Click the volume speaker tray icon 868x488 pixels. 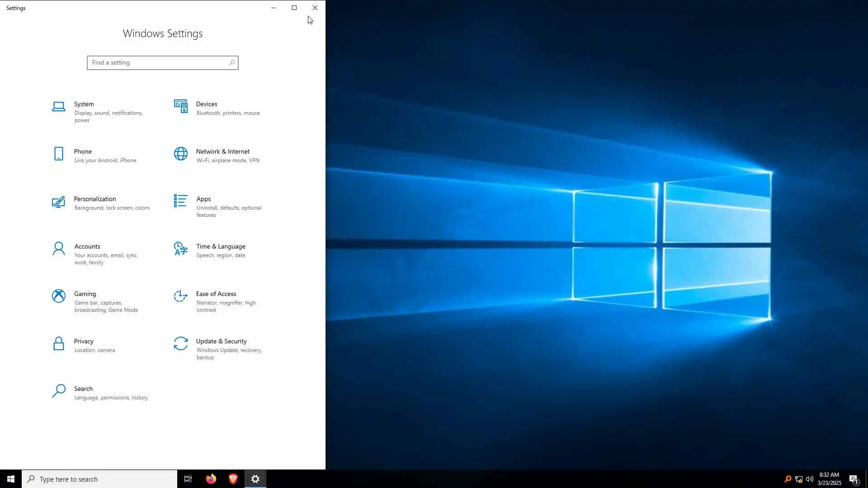[x=810, y=479]
